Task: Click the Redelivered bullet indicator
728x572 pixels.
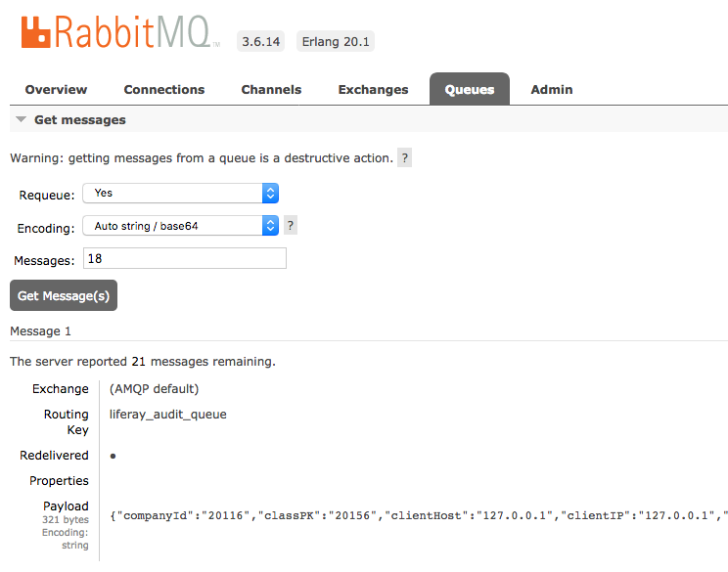Action: 114,456
